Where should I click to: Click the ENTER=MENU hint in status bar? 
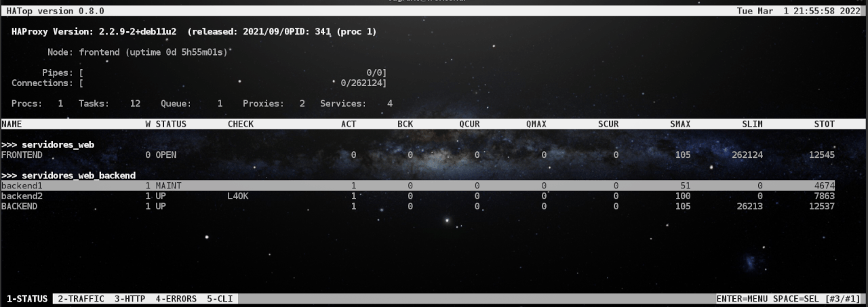[x=743, y=299]
